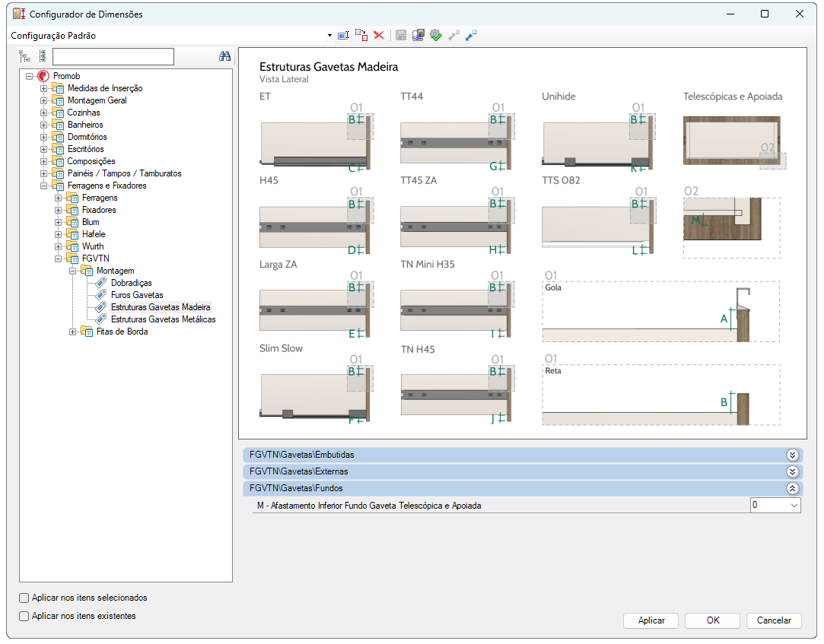Click the expand all tree icon
Screen dimensions: 824x644
[25, 56]
